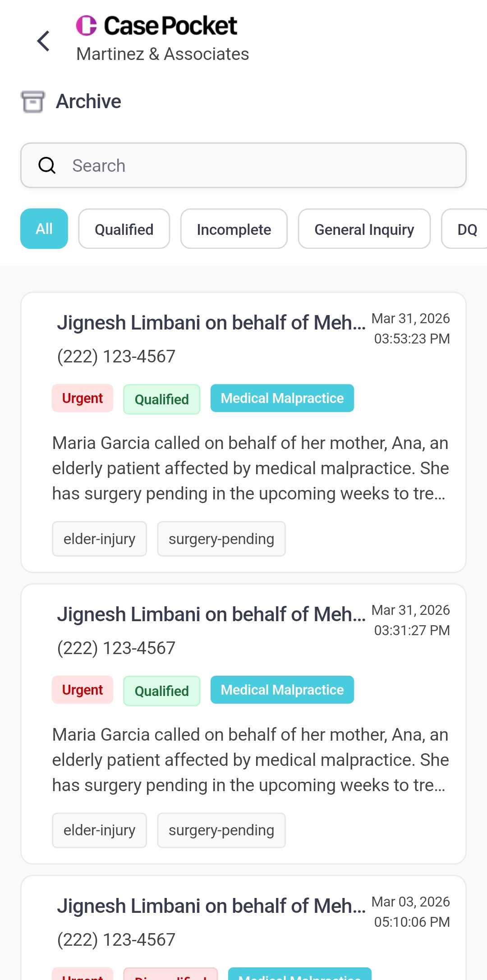Filter archive by Qualified
487x980 pixels.
(124, 229)
